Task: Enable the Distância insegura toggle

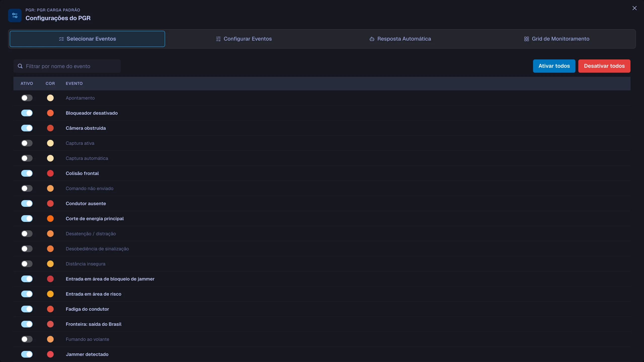Action: click(27, 264)
